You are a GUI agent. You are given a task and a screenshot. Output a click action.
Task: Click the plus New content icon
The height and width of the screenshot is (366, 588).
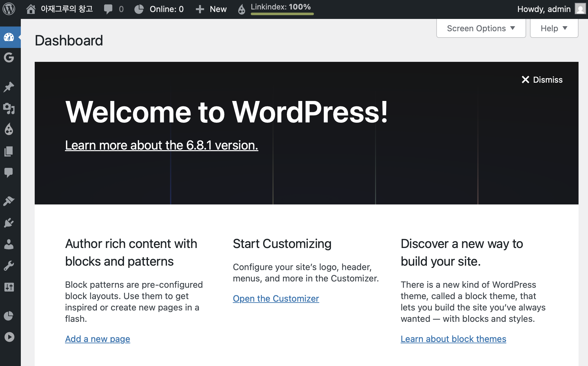click(x=200, y=9)
